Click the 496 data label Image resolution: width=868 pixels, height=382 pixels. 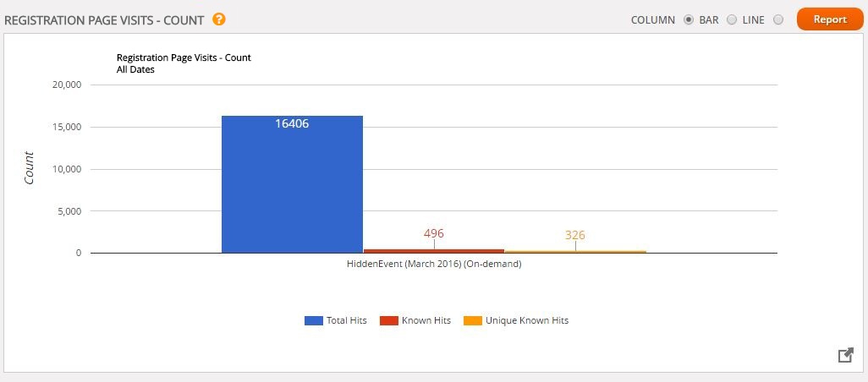434,233
